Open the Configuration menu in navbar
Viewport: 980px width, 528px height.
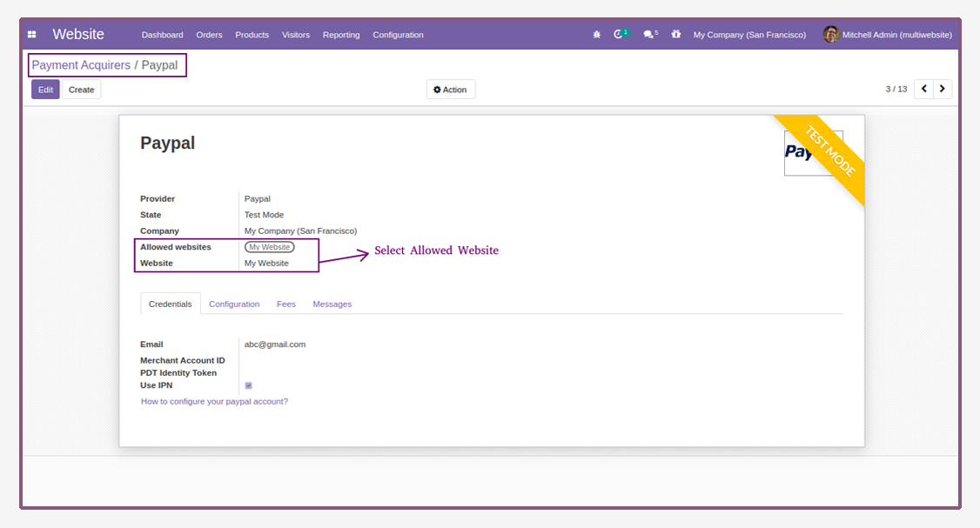tap(398, 35)
